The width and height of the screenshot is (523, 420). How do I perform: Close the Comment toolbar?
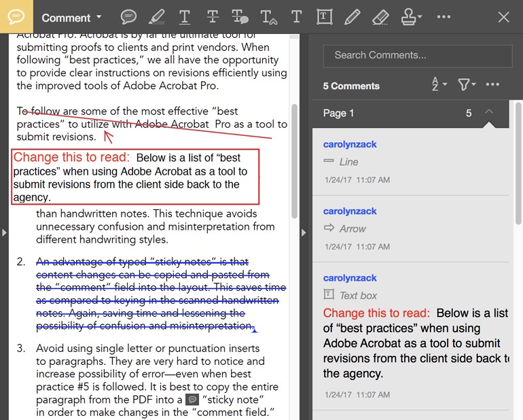(503, 17)
